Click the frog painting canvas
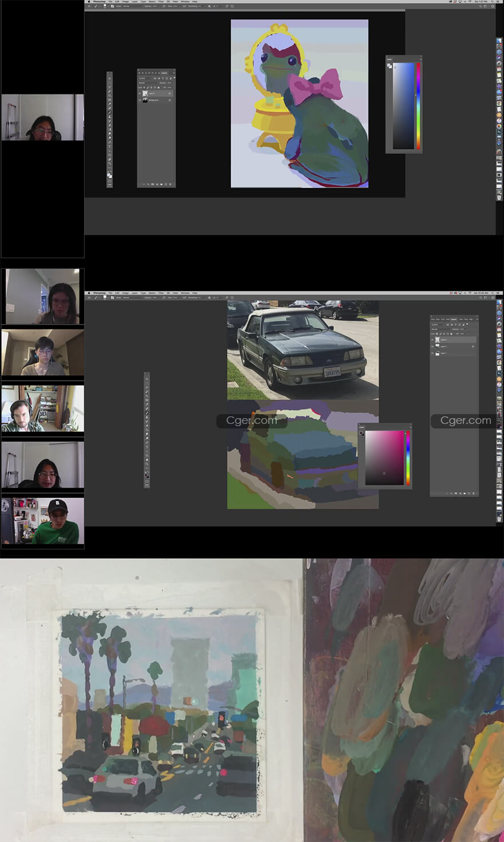The height and width of the screenshot is (842, 504). click(300, 104)
